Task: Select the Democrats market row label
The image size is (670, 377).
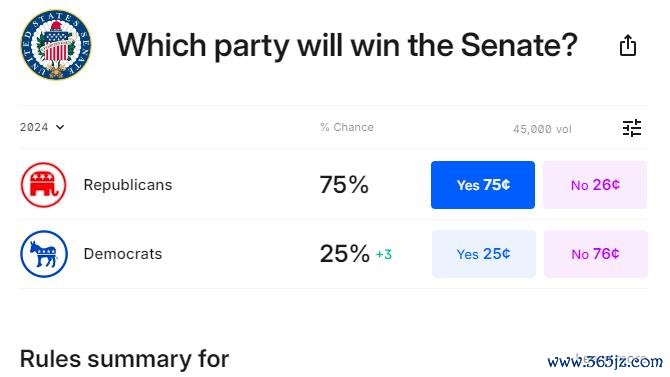Action: coord(123,254)
